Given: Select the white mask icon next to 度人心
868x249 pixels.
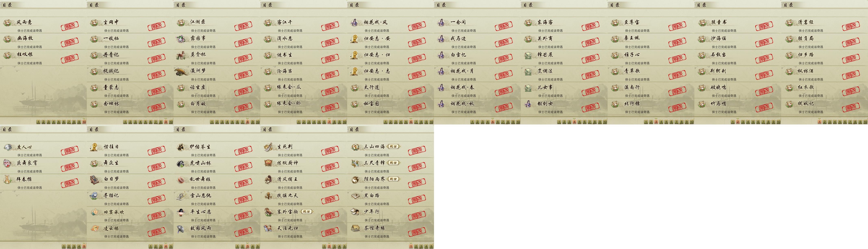Looking at the screenshot, I should pyautogui.click(x=8, y=147).
